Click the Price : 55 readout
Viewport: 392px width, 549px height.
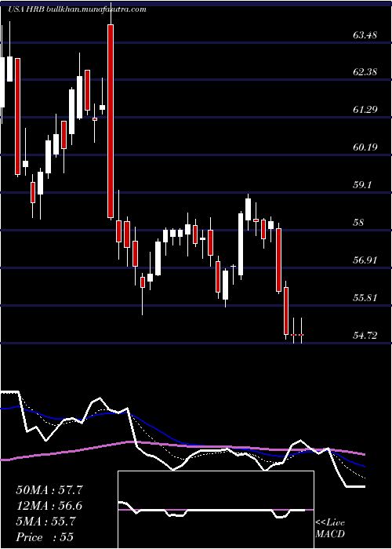coord(45,537)
